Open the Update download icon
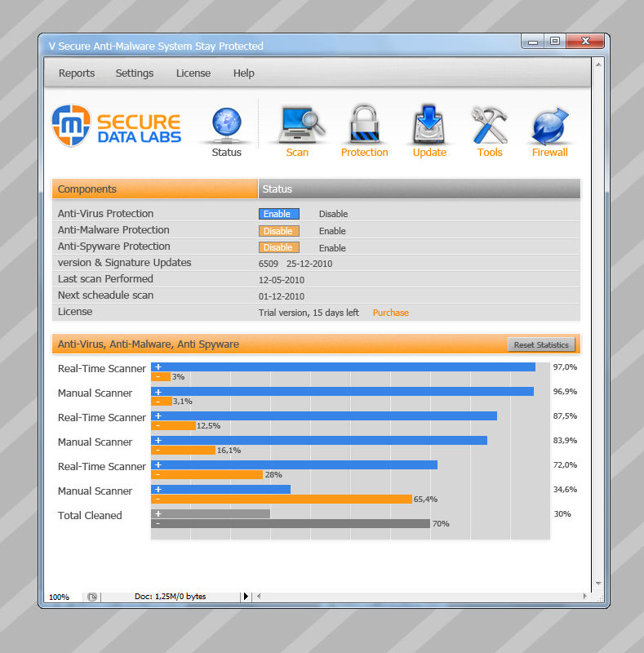 429,124
